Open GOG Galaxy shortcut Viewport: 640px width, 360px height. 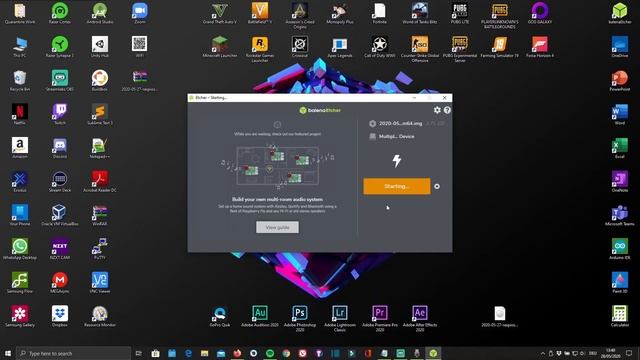tap(540, 13)
